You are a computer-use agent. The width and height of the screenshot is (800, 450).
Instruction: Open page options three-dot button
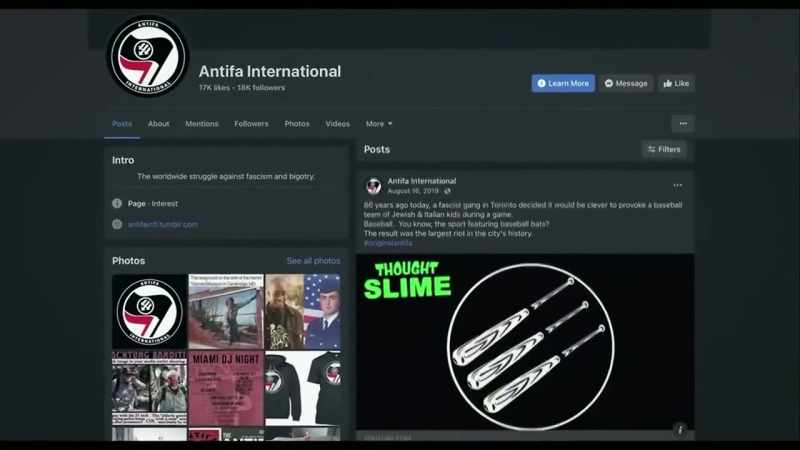tap(683, 123)
